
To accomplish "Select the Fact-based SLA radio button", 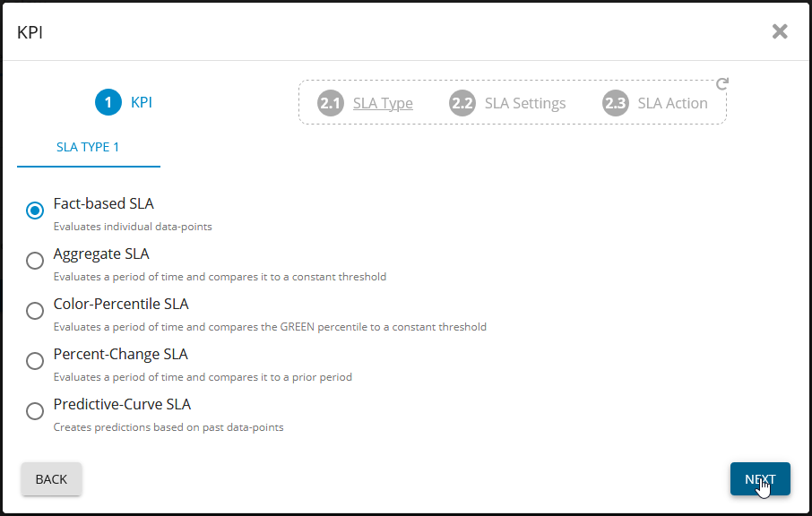I will point(35,211).
